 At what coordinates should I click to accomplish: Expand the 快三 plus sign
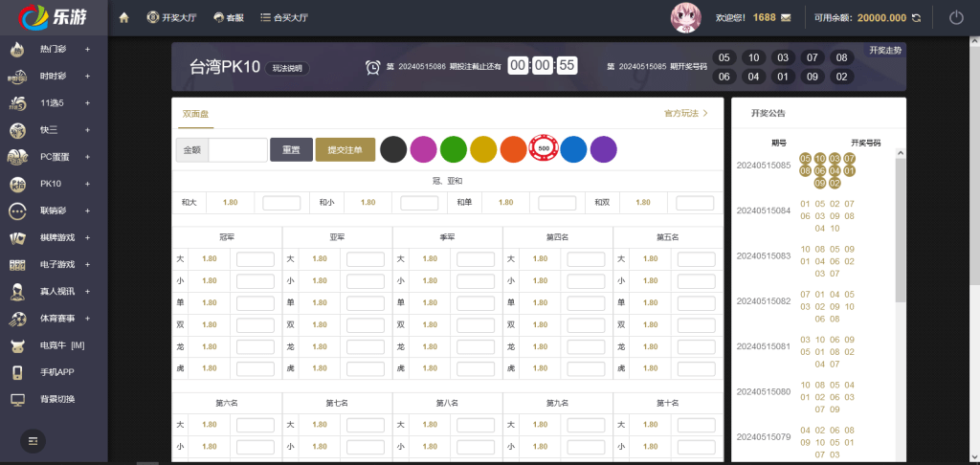tap(87, 130)
